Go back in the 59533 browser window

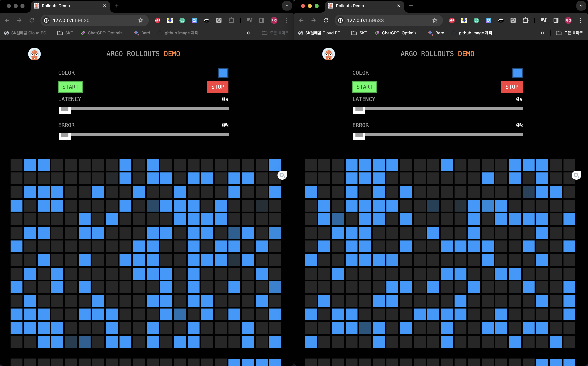pyautogui.click(x=301, y=20)
